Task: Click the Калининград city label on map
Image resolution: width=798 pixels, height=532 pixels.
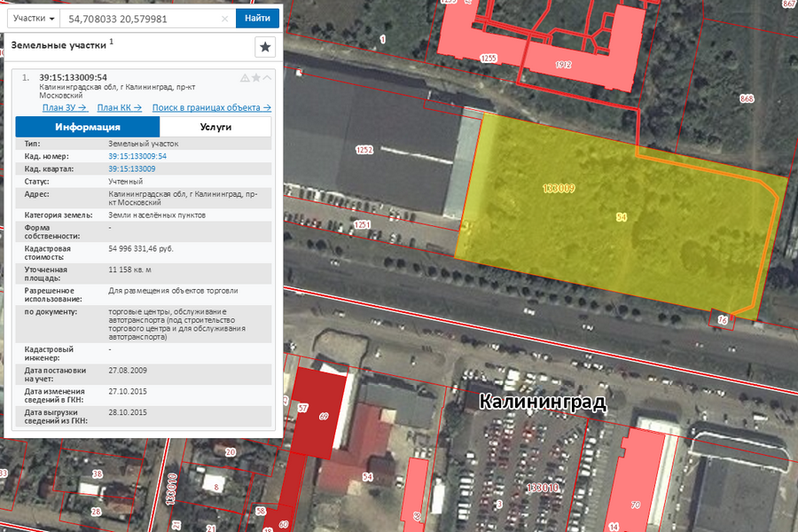Action: coord(542,402)
